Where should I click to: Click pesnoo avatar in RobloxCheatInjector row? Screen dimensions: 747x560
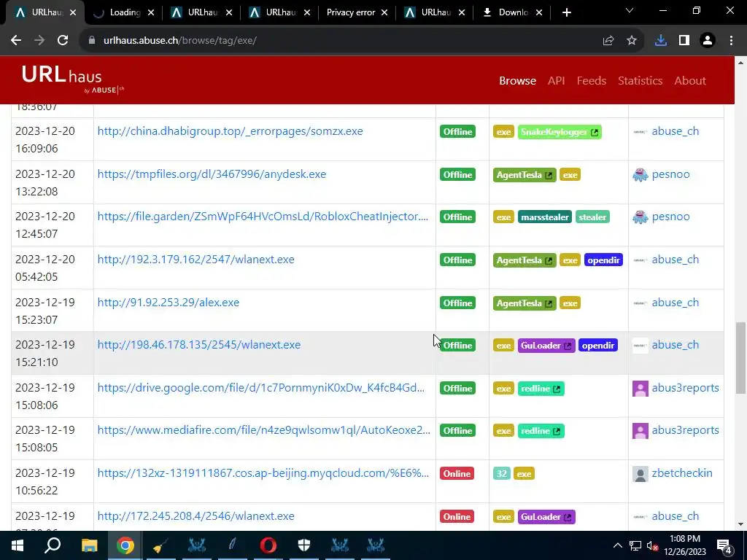click(640, 217)
